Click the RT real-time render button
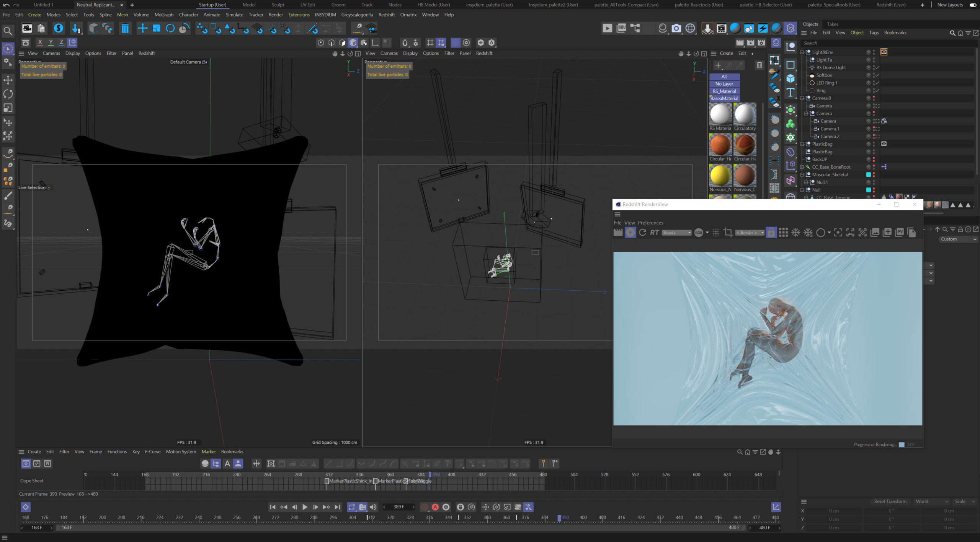Viewport: 980px width, 542px height. [x=655, y=233]
